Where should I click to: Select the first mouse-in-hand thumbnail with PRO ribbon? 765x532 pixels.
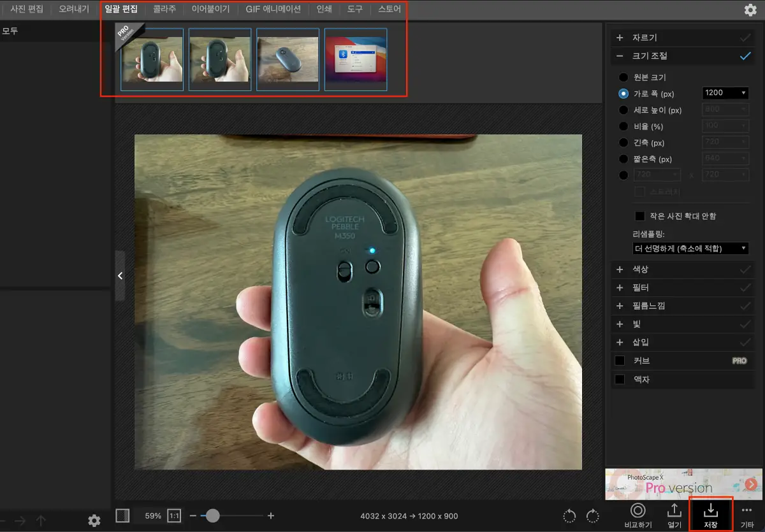[152, 59]
